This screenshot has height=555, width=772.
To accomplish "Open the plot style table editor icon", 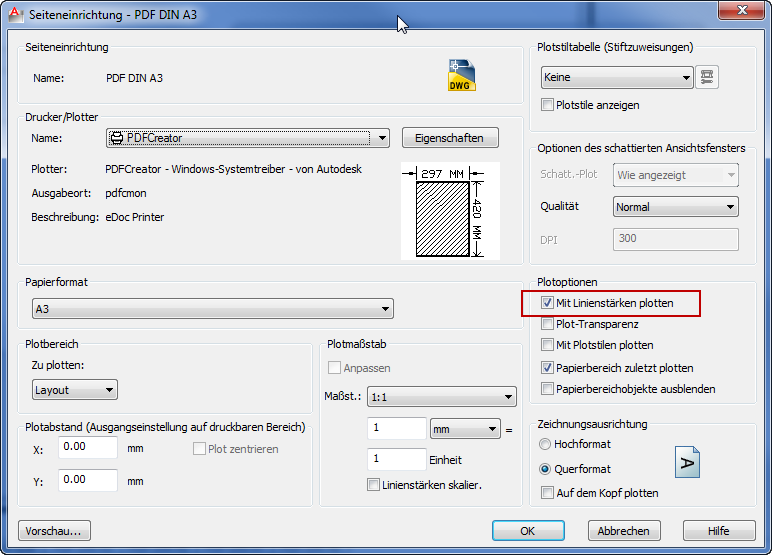I will tap(707, 77).
